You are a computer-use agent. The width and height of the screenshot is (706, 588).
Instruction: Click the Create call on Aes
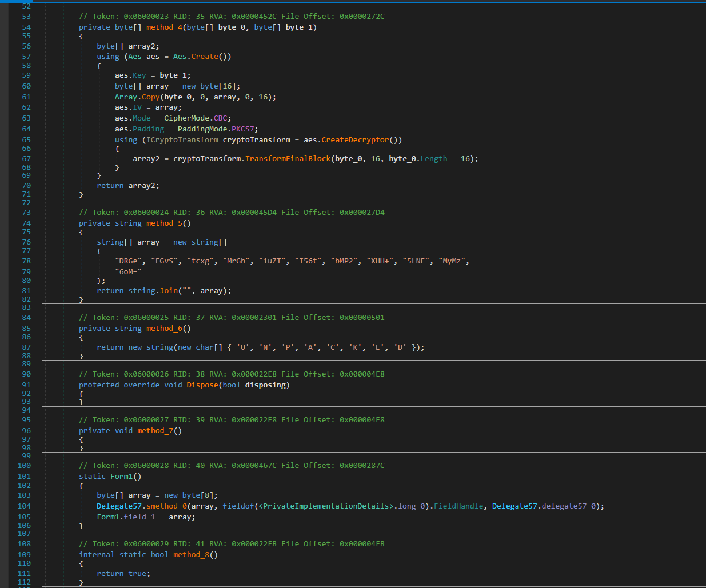(205, 57)
